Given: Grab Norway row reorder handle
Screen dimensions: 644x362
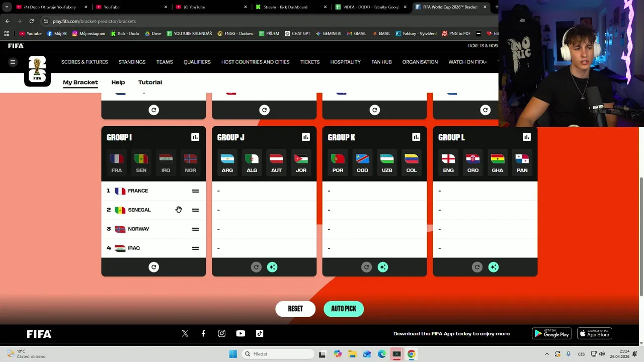Looking at the screenshot, I should 195,229.
